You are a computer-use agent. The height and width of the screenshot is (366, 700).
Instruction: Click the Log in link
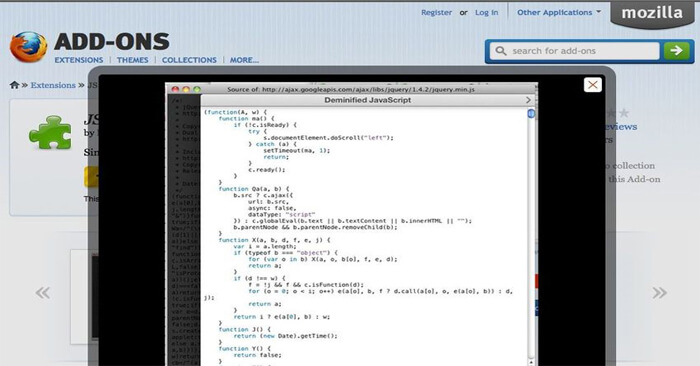[486, 12]
